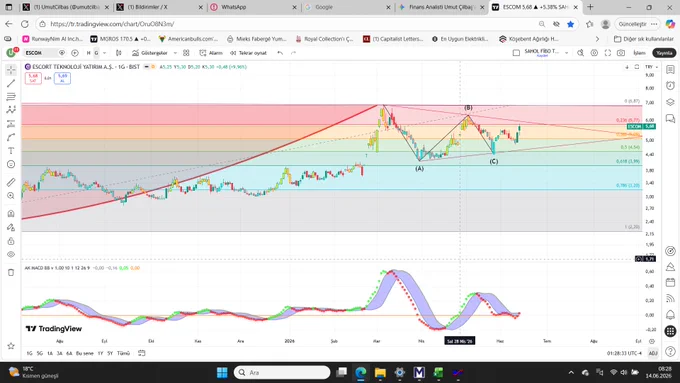Start the Tekrar oynat replay mode
Screen dimensions: 680x383
click(248, 53)
